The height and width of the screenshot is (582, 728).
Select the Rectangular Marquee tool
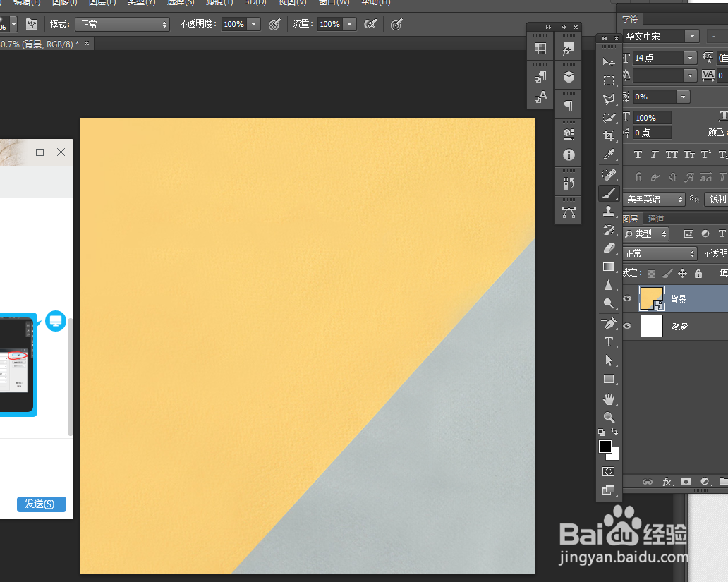[609, 81]
